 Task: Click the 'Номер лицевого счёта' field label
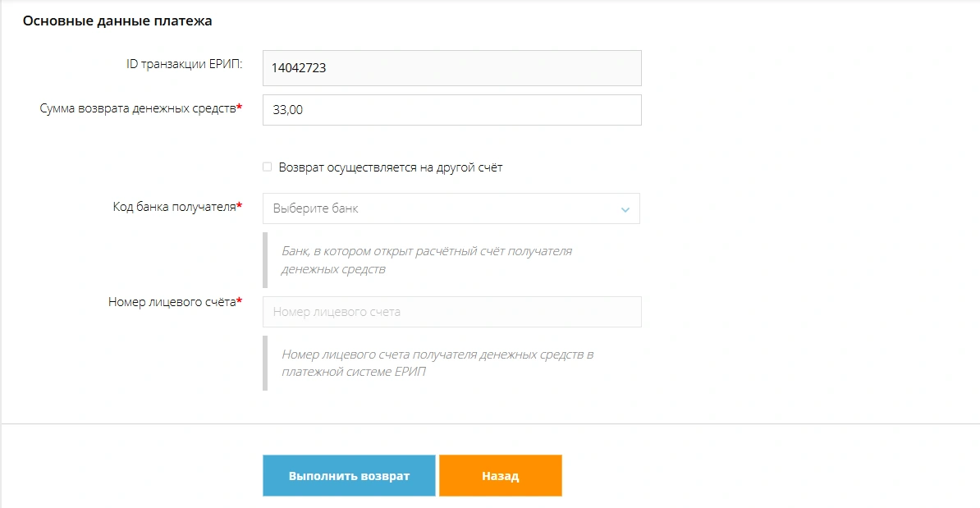pyautogui.click(x=172, y=302)
